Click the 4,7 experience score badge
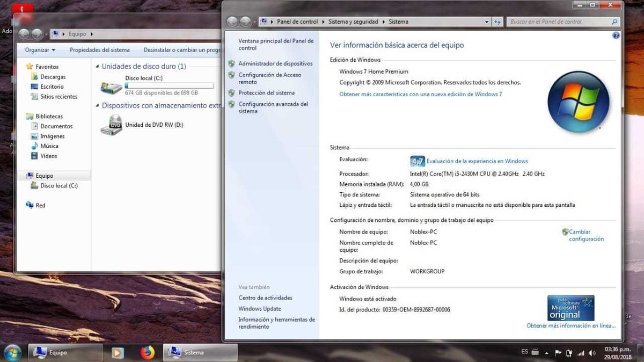644x362 pixels. coord(417,161)
